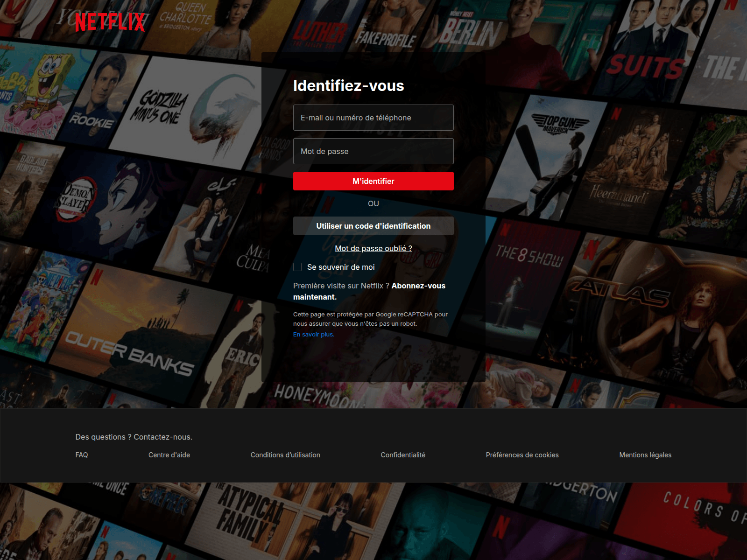Open Préférences de cookies

tap(522, 455)
